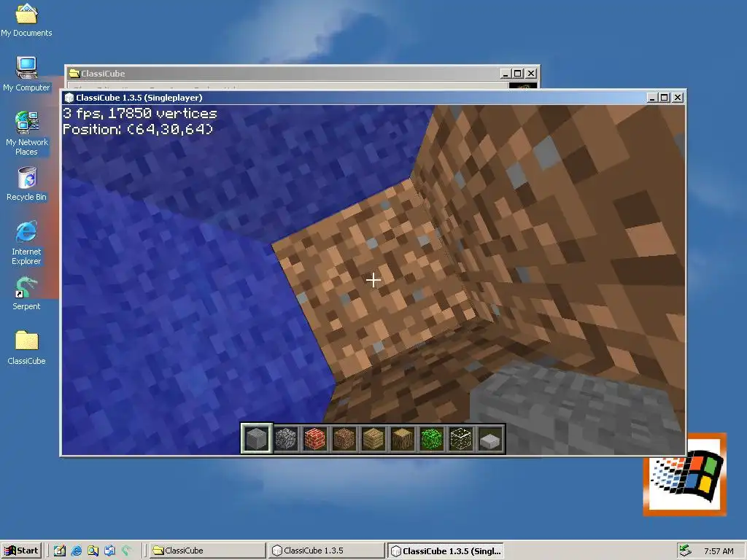
Task: Maximize the background ClassiCube folder window
Action: coord(517,74)
